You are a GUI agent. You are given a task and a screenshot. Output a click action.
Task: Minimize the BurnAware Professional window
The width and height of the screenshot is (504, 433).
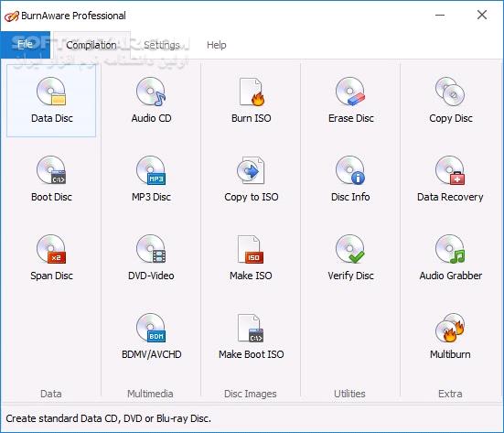pyautogui.click(x=440, y=15)
